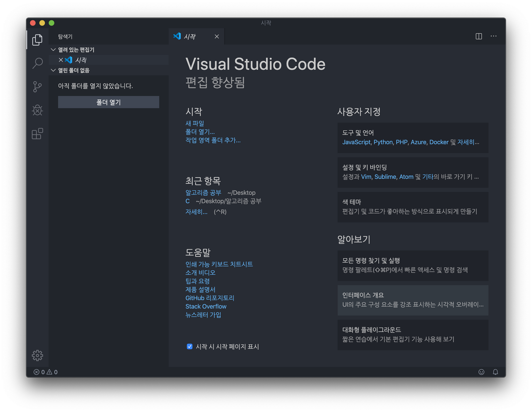Open recent folder 알고리즘 공부

click(203, 192)
